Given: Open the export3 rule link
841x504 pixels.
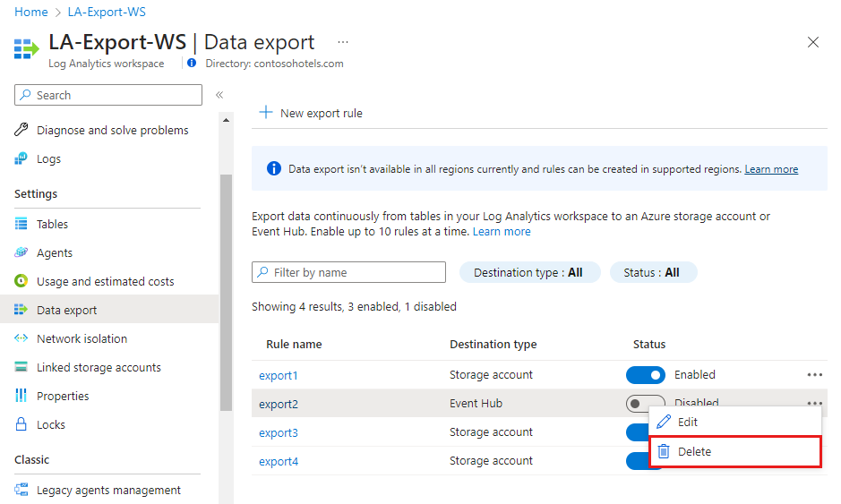Looking at the screenshot, I should (x=279, y=432).
